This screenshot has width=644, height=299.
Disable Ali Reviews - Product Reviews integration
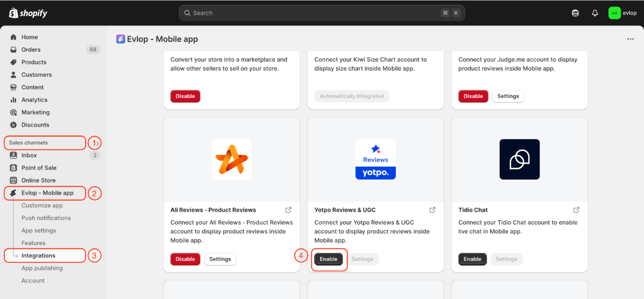point(185,259)
